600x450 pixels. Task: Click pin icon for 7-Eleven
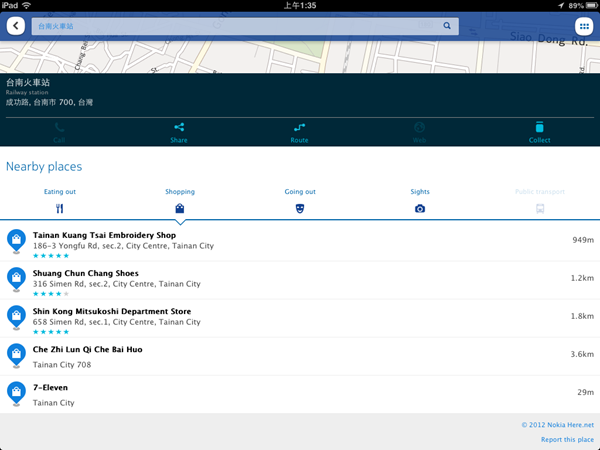tap(16, 393)
